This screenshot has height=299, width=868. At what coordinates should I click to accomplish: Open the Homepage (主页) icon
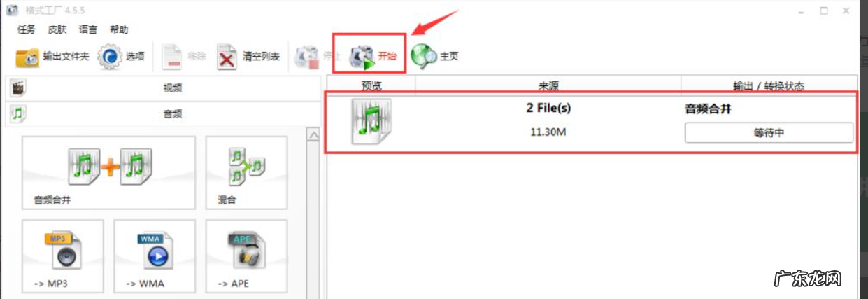(x=424, y=57)
